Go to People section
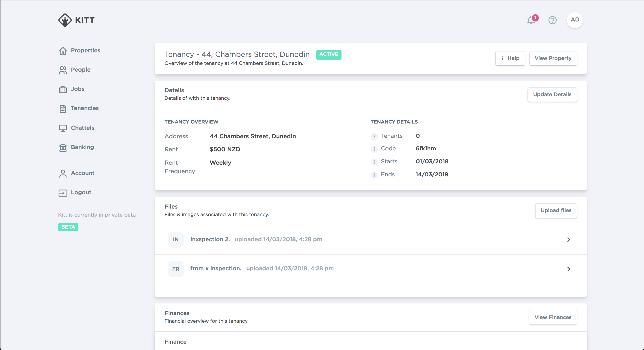Viewport: 644px width, 350px height. tap(81, 70)
